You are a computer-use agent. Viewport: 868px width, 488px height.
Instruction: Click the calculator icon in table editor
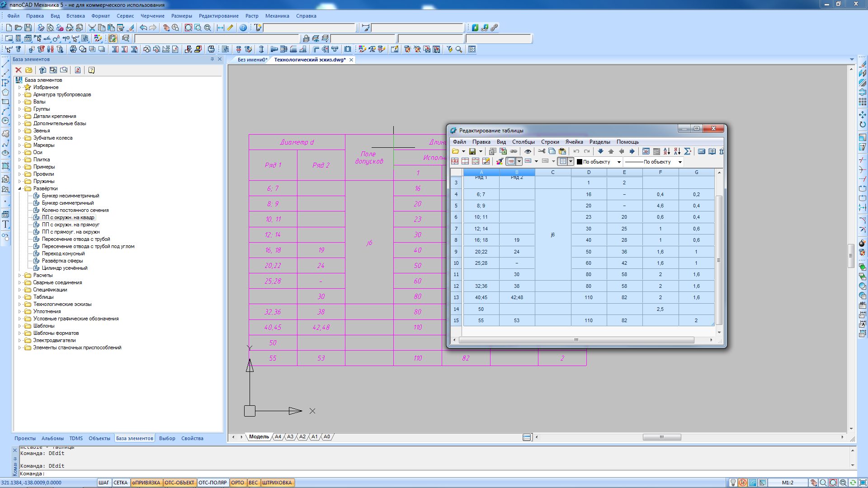pos(702,151)
